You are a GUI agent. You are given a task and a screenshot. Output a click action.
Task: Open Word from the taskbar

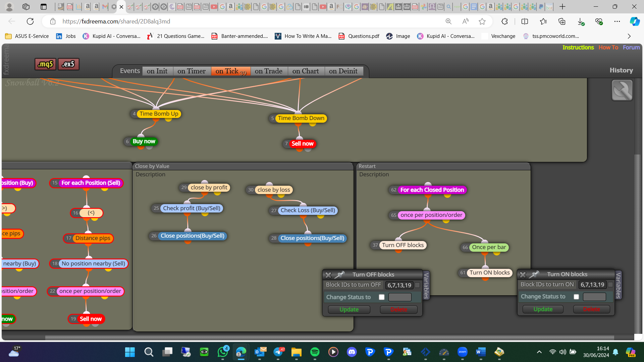(481, 352)
